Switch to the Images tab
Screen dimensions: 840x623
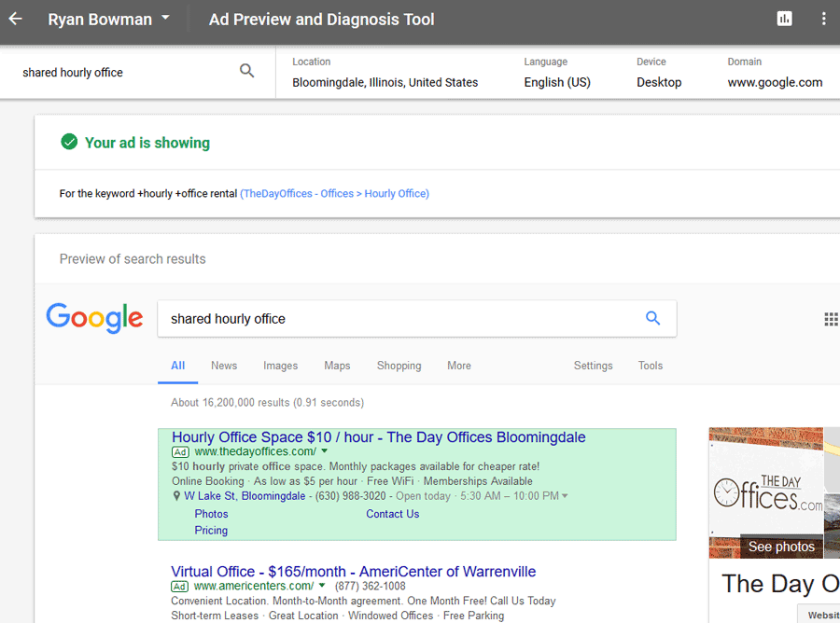(x=280, y=366)
